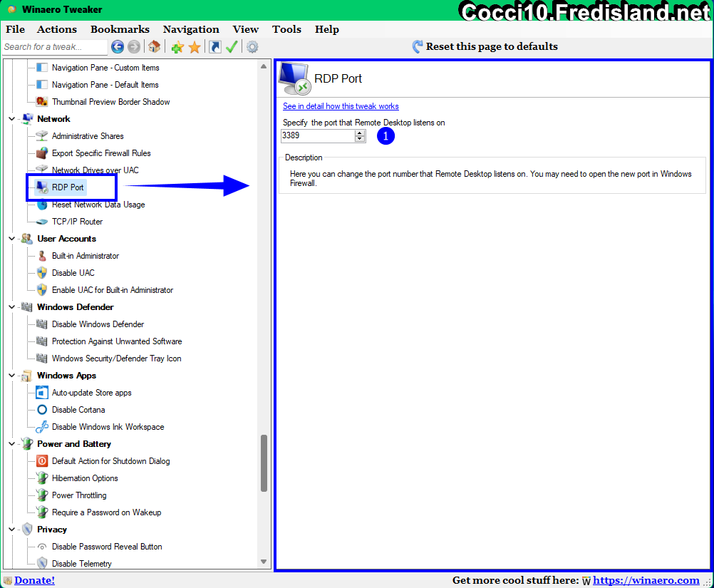Open the Actions menu
714x588 pixels.
coord(57,29)
